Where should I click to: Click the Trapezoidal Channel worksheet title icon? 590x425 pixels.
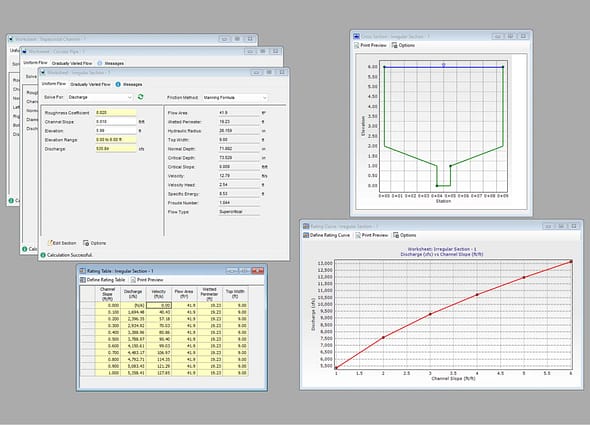pyautogui.click(x=11, y=39)
